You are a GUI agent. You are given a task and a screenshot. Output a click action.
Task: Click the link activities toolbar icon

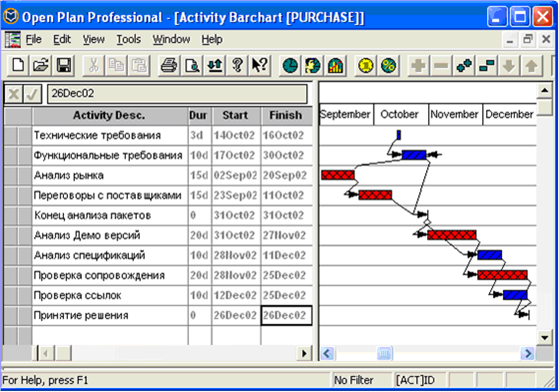(x=464, y=66)
